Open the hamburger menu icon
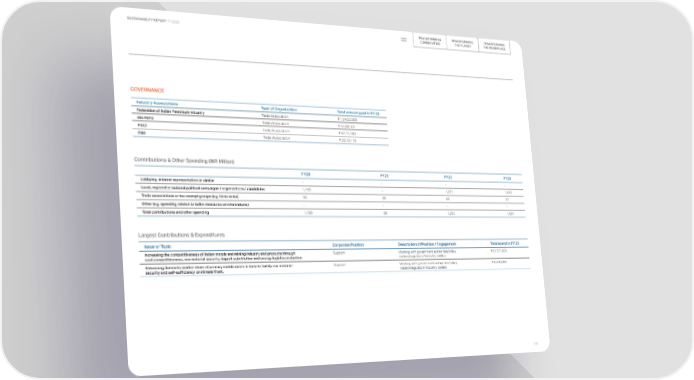Screen dimensions: 694x380 404,39
